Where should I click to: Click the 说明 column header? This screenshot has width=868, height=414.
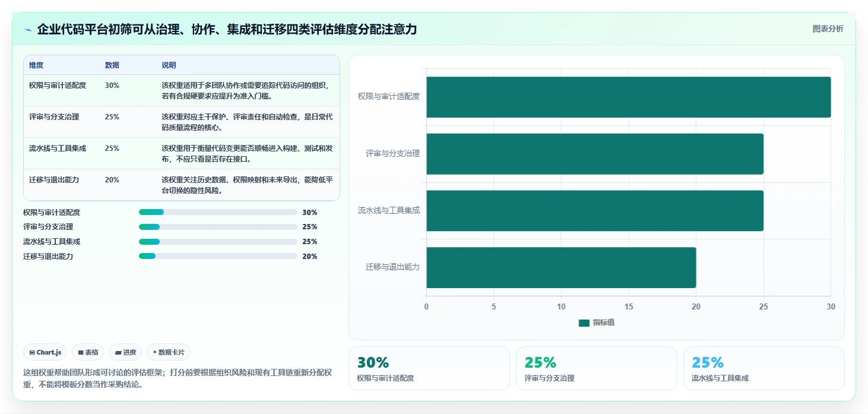169,65
